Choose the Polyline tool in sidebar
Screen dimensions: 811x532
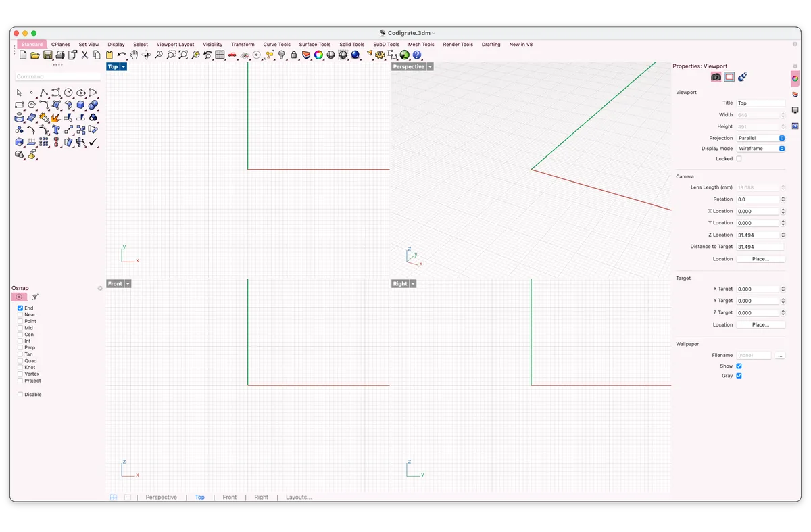coord(44,93)
